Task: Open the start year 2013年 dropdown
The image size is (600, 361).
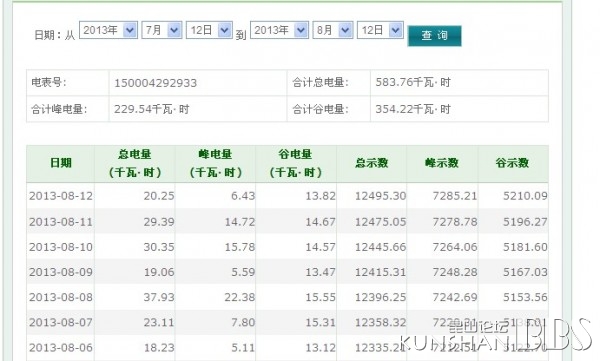Action: click(x=108, y=30)
